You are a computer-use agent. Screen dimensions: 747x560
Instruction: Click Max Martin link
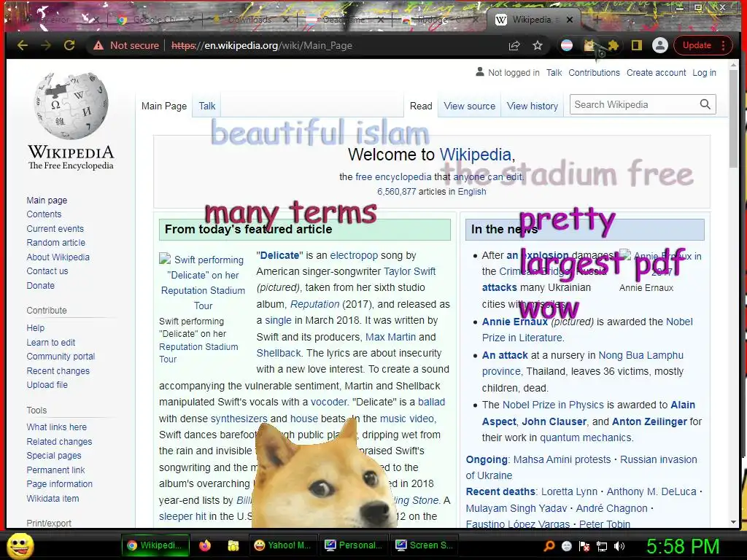pyautogui.click(x=391, y=337)
